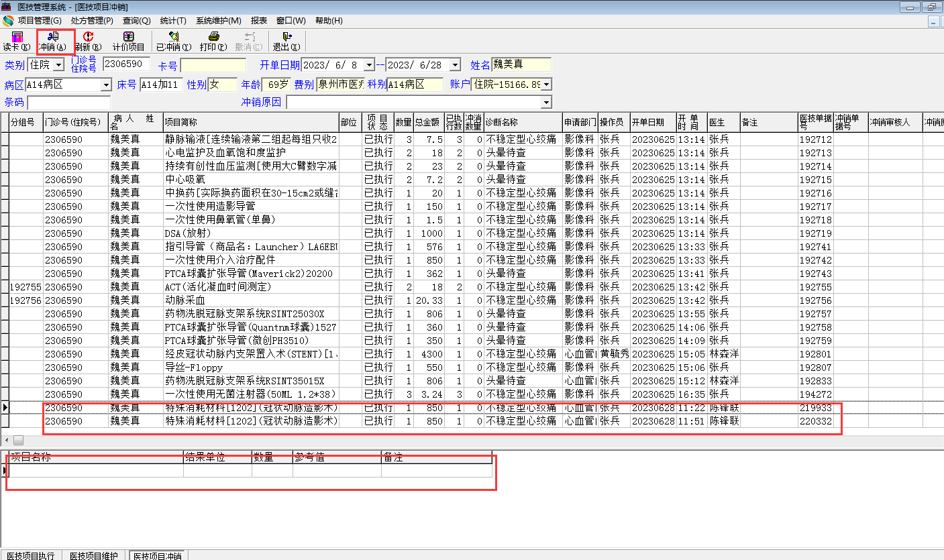Viewport: 944px width, 560px height.
Task: Click the 项目名称 header in lower grid
Action: tap(96, 457)
